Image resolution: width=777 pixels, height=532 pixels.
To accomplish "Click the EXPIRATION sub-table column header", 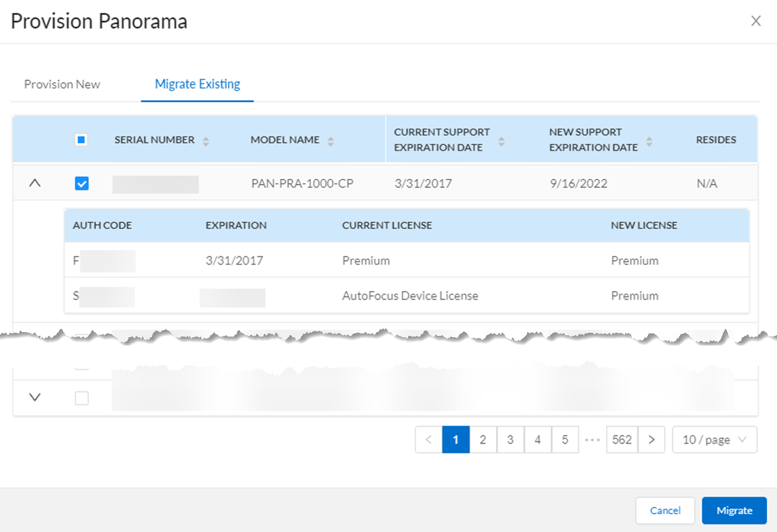I will click(x=236, y=225).
